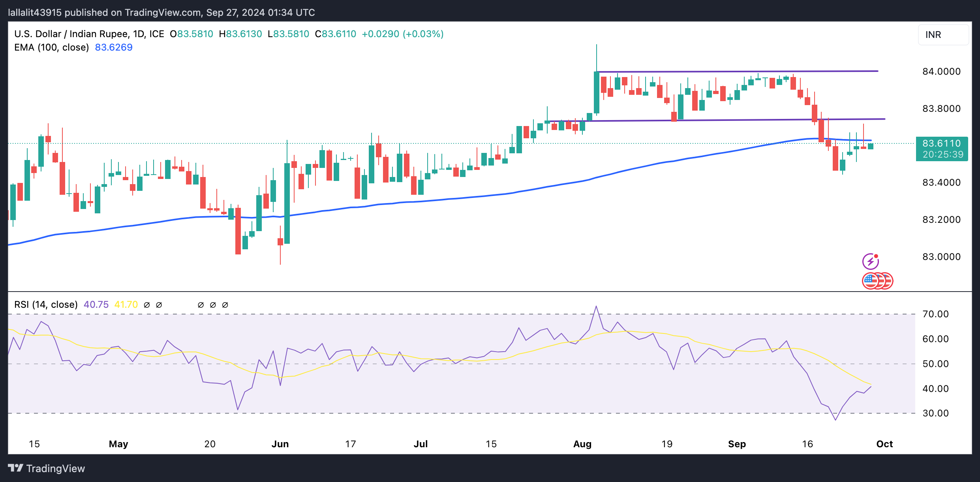Select the RSI (14, close) indicator legend

[x=46, y=305]
